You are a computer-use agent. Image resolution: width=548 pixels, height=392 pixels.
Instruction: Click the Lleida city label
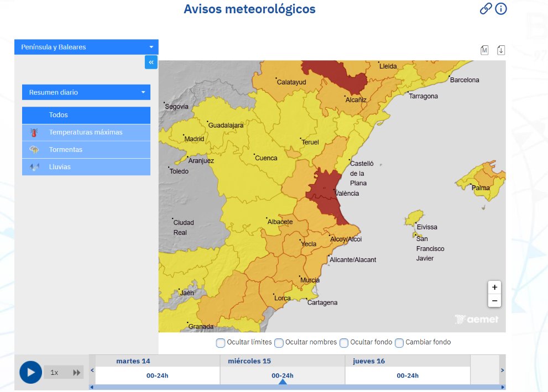pos(388,66)
